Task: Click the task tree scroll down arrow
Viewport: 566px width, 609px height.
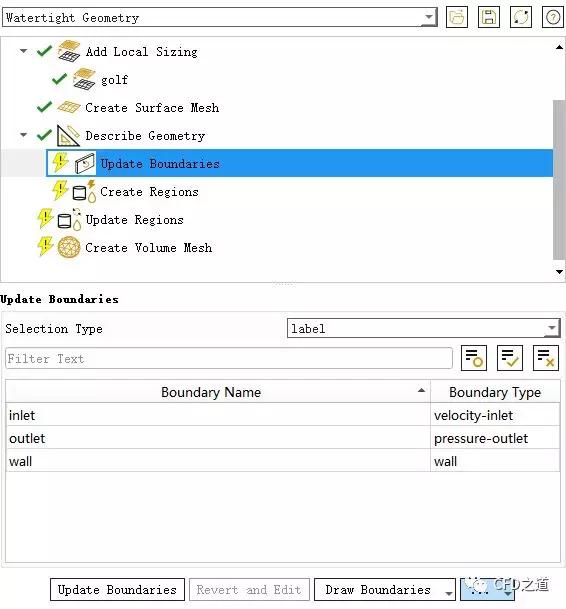Action: [x=559, y=271]
